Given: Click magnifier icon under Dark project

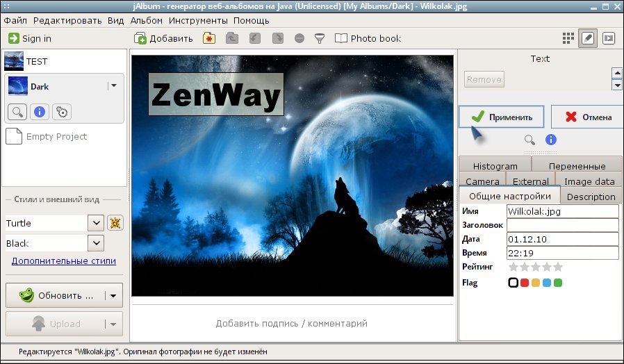Looking at the screenshot, I should tap(17, 112).
